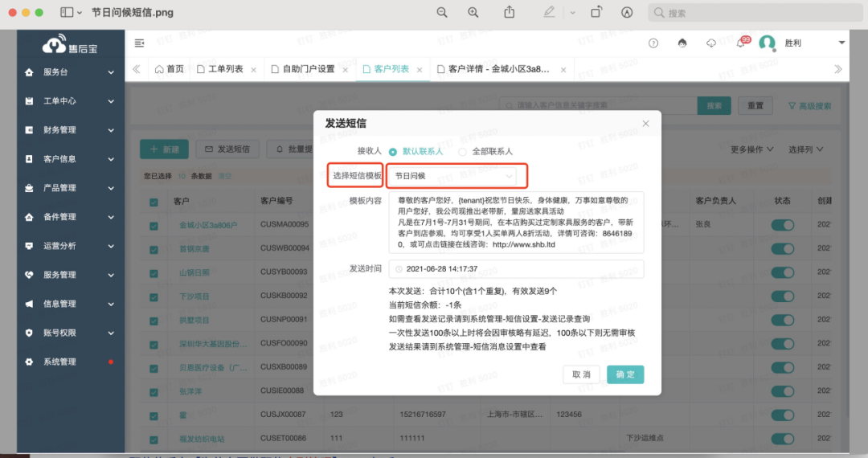Select the 默认联系人 radio option
868x458 pixels.
point(393,151)
